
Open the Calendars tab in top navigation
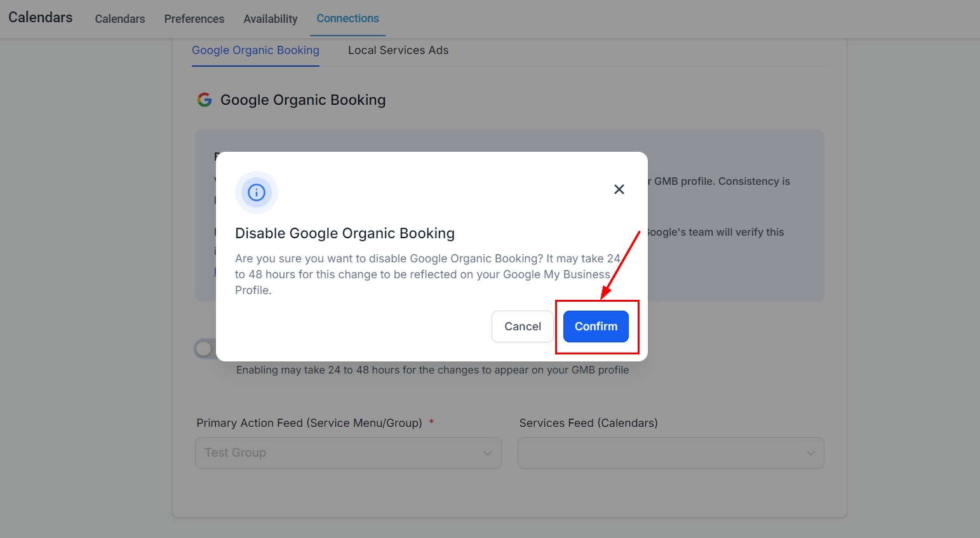click(x=120, y=19)
